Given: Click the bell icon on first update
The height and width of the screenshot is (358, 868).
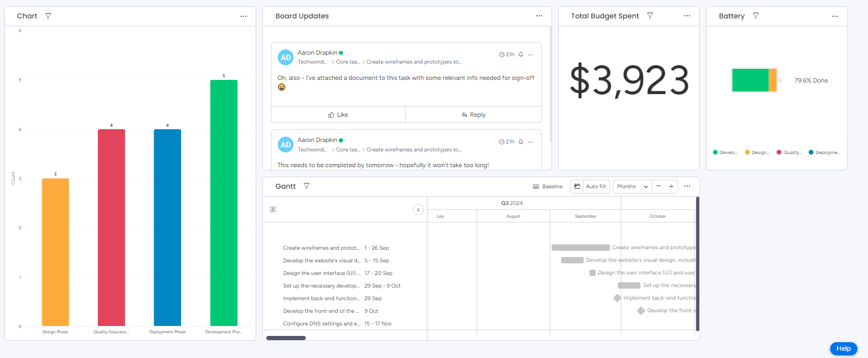Looking at the screenshot, I should click(521, 55).
